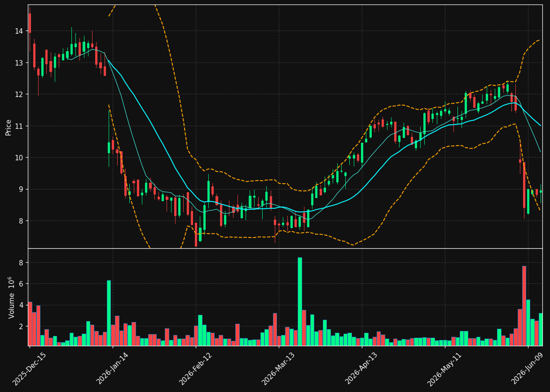Click the volume tick label 8

pos(21,263)
